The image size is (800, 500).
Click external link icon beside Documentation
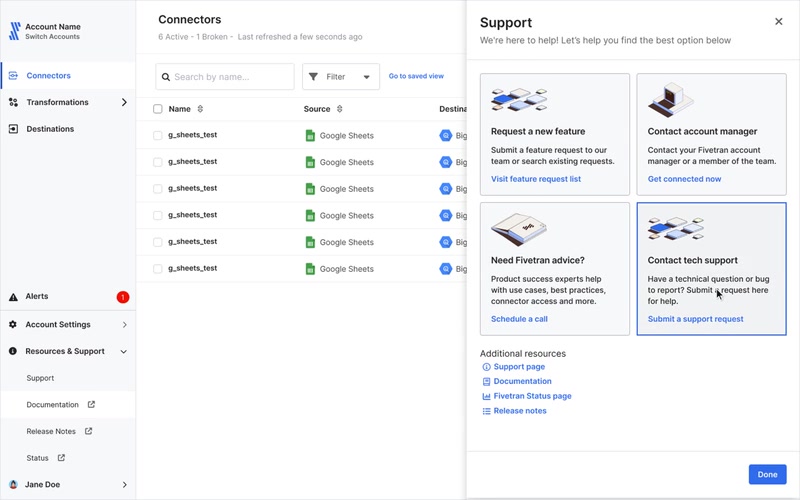coord(91,405)
